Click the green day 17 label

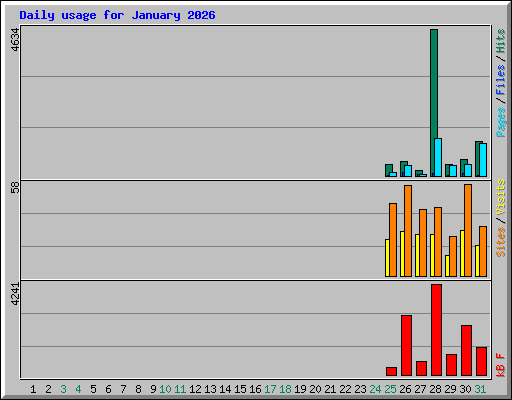[270, 389]
